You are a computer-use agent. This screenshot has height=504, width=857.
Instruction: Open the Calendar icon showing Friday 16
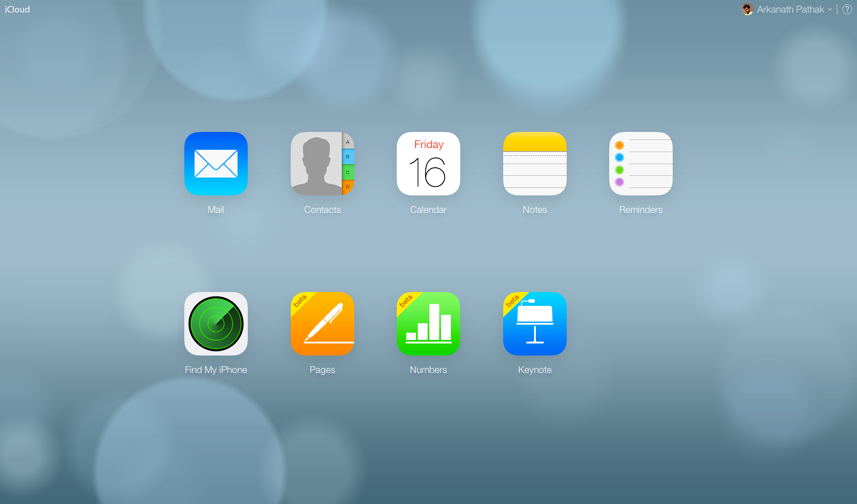coord(428,164)
